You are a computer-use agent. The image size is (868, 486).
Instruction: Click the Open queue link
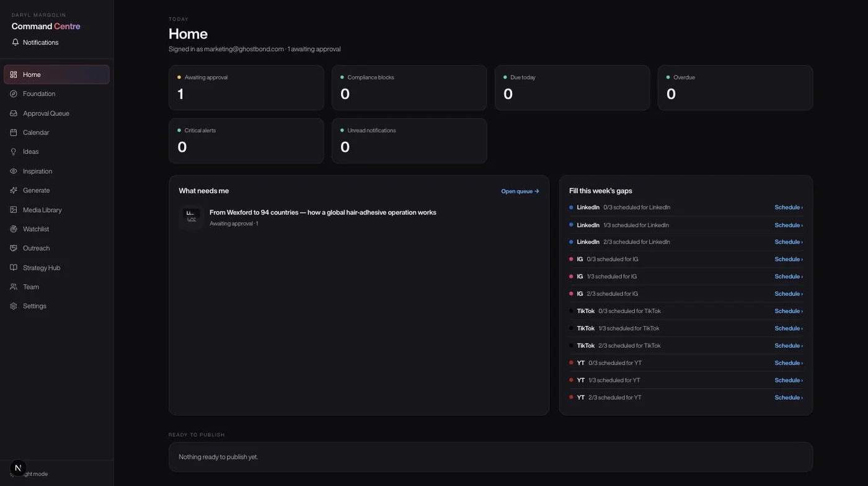pyautogui.click(x=520, y=192)
